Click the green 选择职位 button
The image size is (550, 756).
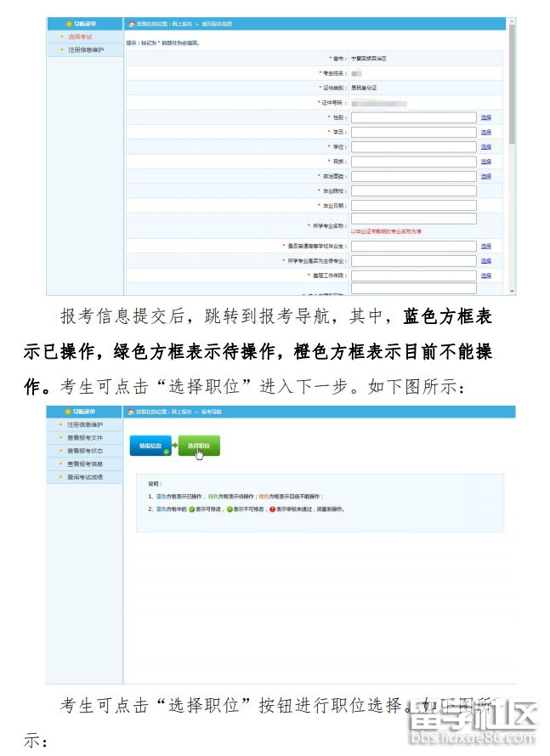(199, 446)
